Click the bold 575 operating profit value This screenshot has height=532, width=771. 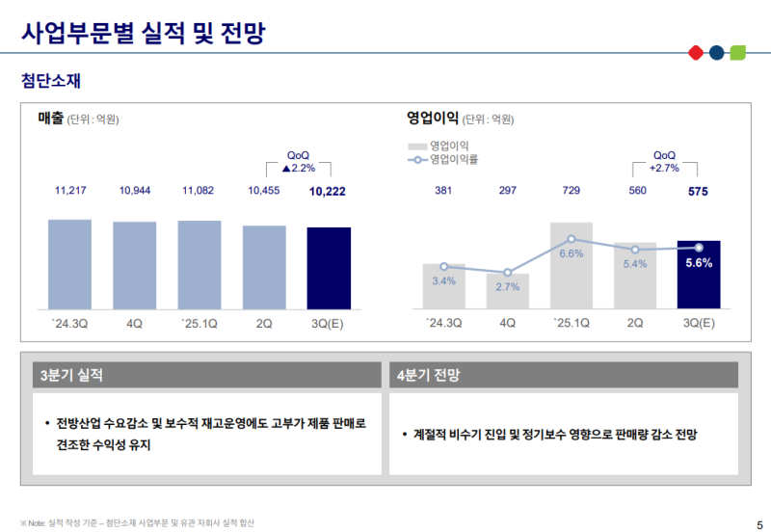tap(698, 192)
